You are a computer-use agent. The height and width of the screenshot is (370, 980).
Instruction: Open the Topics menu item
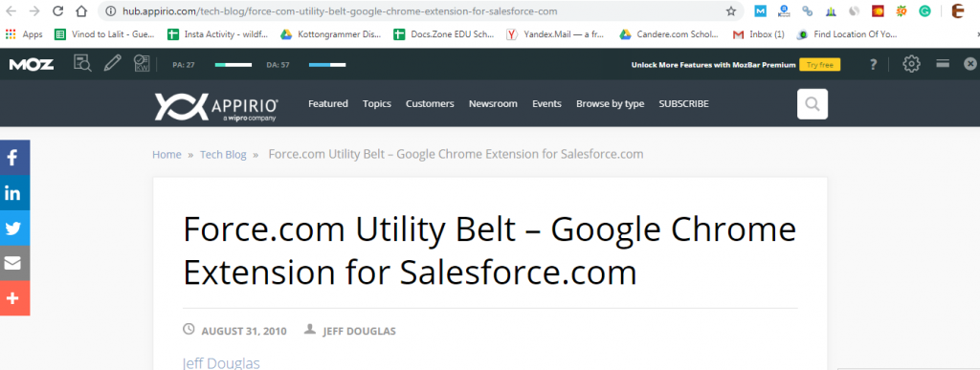pos(377,103)
